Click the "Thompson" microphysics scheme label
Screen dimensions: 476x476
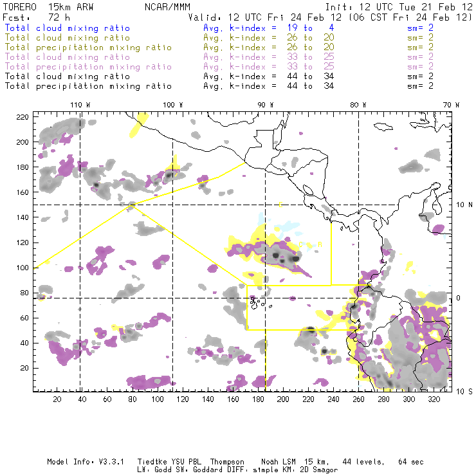point(225,462)
